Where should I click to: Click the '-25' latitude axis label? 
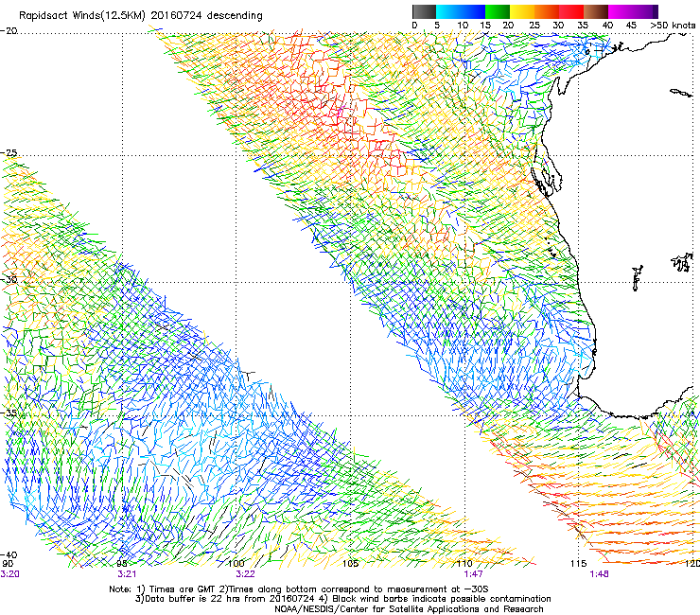click(x=9, y=153)
